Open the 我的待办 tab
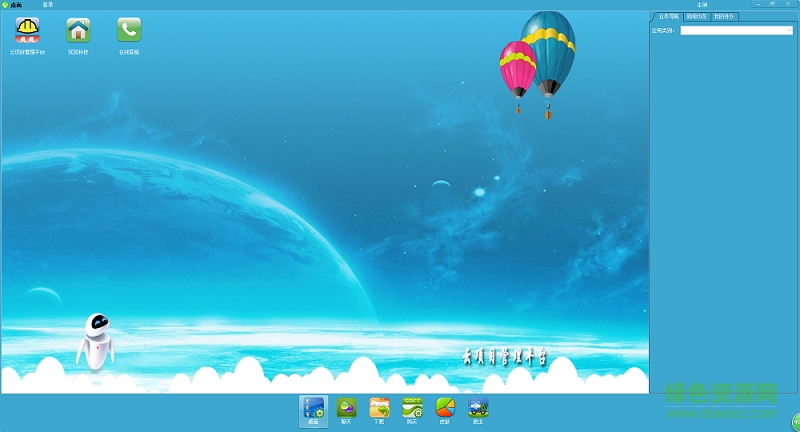The height and width of the screenshot is (432, 800). pos(725,17)
